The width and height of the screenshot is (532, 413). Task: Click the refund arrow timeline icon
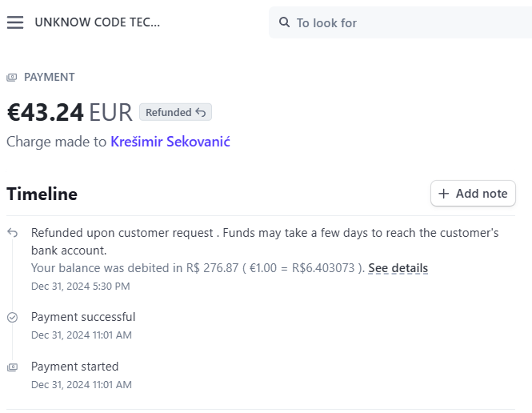(x=13, y=233)
